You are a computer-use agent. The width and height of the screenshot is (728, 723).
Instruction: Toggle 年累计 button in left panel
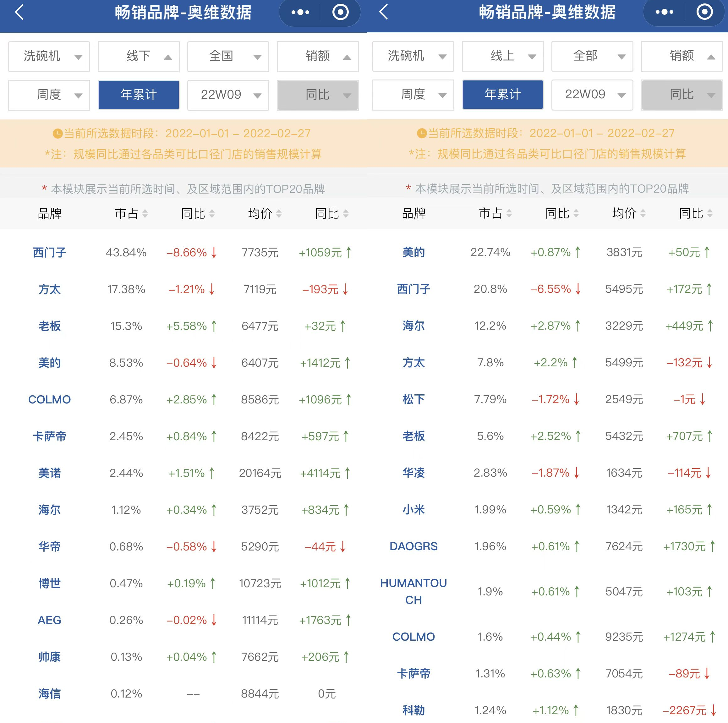(139, 95)
